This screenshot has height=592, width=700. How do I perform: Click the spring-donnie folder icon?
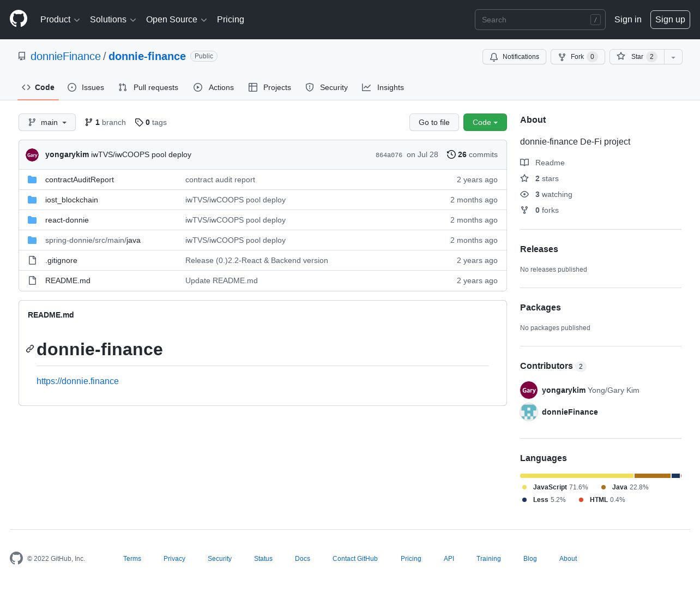(x=32, y=240)
